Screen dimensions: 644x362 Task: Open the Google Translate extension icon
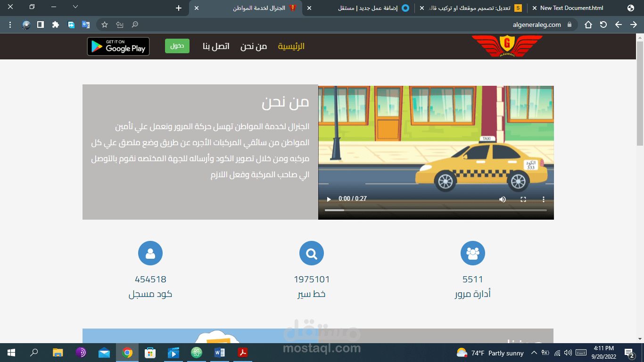point(85,25)
